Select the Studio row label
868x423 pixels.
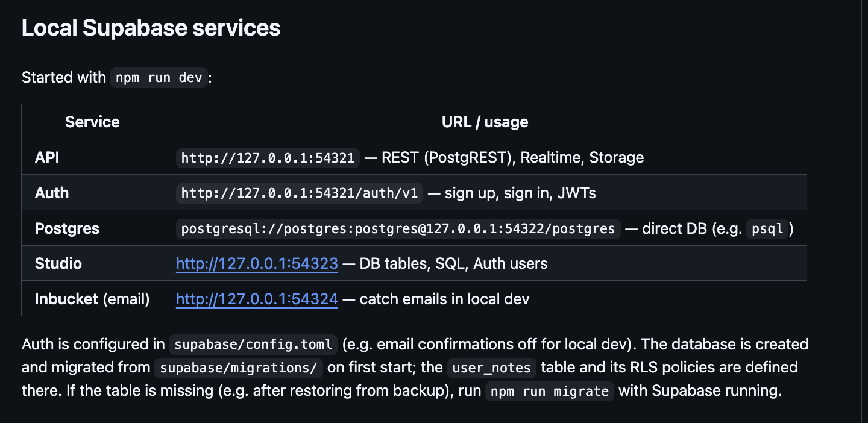[x=58, y=263]
